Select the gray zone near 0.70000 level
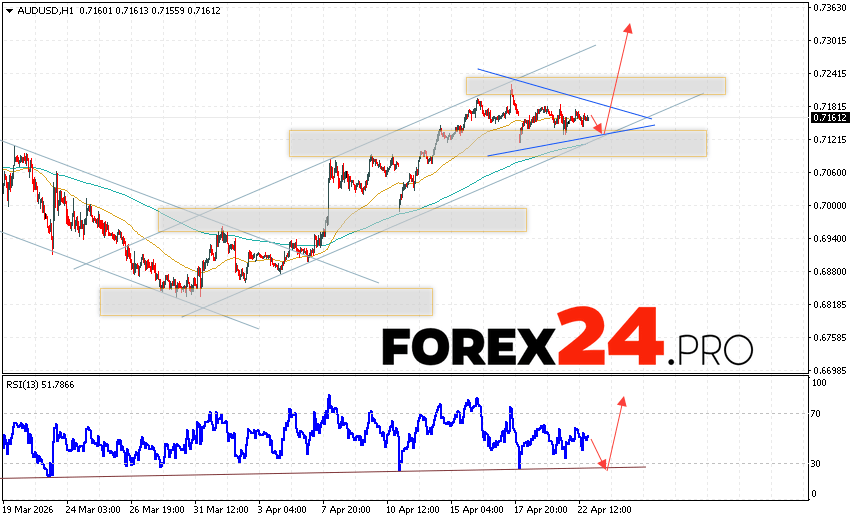Viewport: 854px width, 521px height. pos(342,219)
